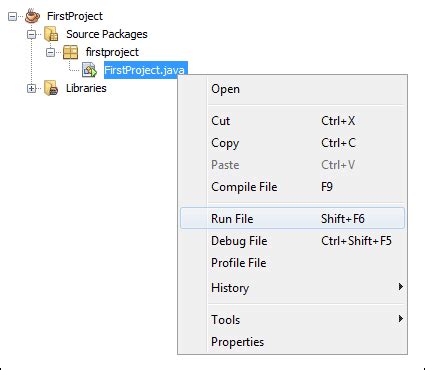Click the Source Packages folder icon

[x=51, y=34]
